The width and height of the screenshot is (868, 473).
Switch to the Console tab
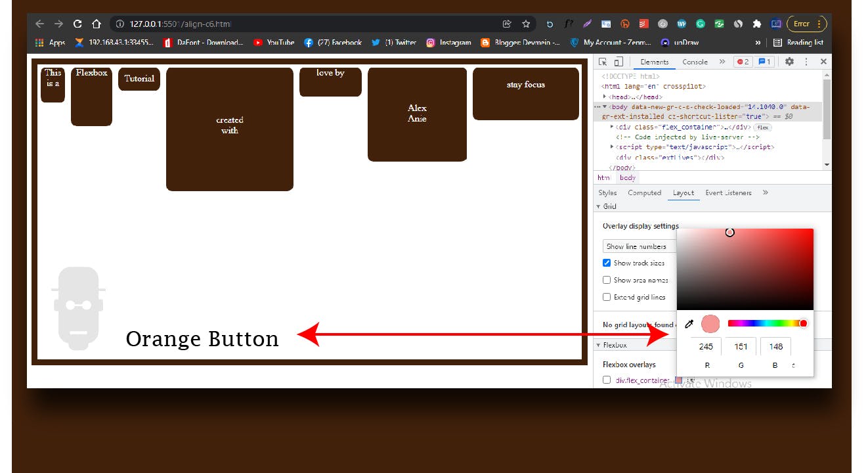tap(695, 62)
